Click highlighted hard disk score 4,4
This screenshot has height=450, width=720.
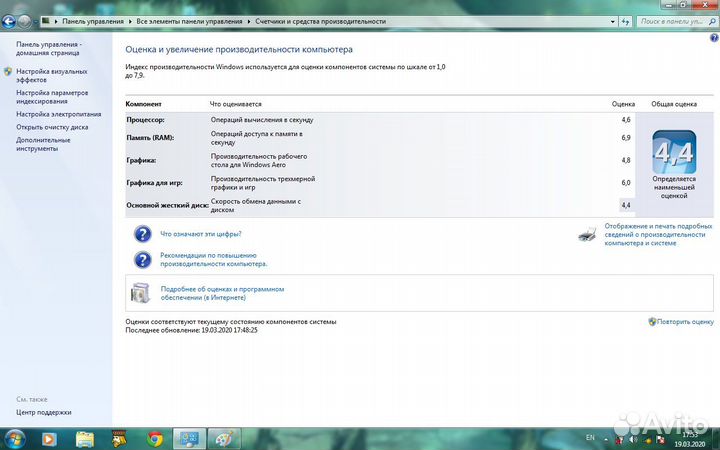click(626, 205)
